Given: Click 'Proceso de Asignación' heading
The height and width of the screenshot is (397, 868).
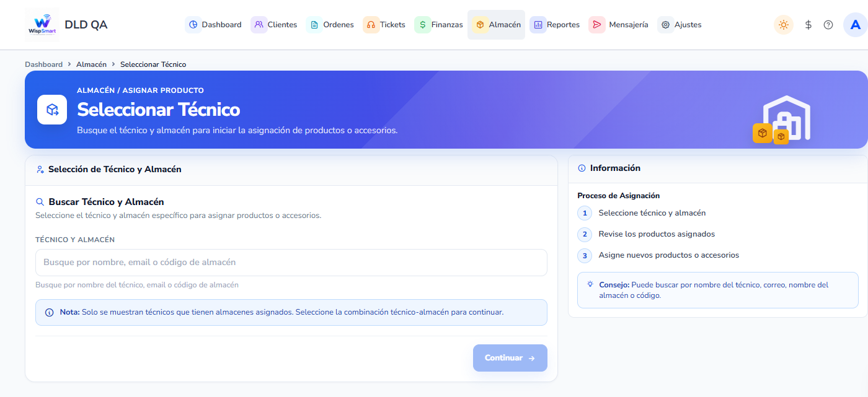Looking at the screenshot, I should click(x=618, y=196).
